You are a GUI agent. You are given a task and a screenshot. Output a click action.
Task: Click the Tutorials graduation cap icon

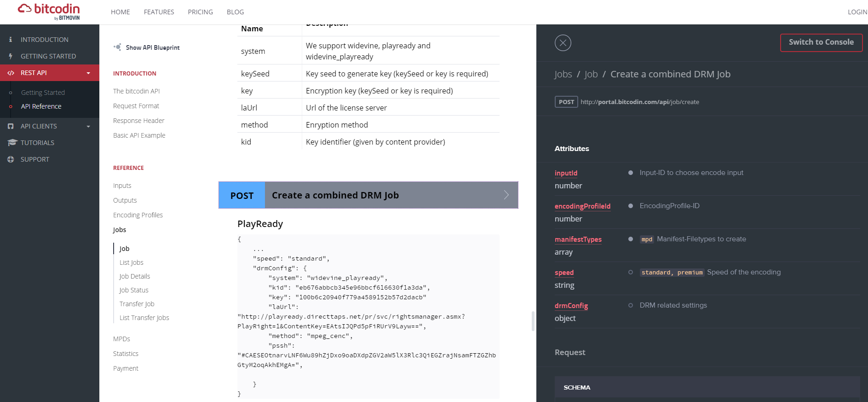(x=12, y=143)
